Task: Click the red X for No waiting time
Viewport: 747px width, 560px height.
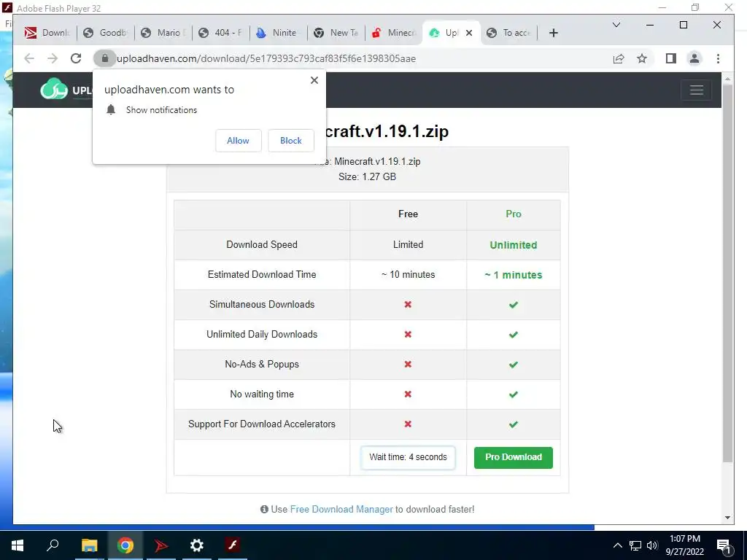Action: pyautogui.click(x=408, y=394)
